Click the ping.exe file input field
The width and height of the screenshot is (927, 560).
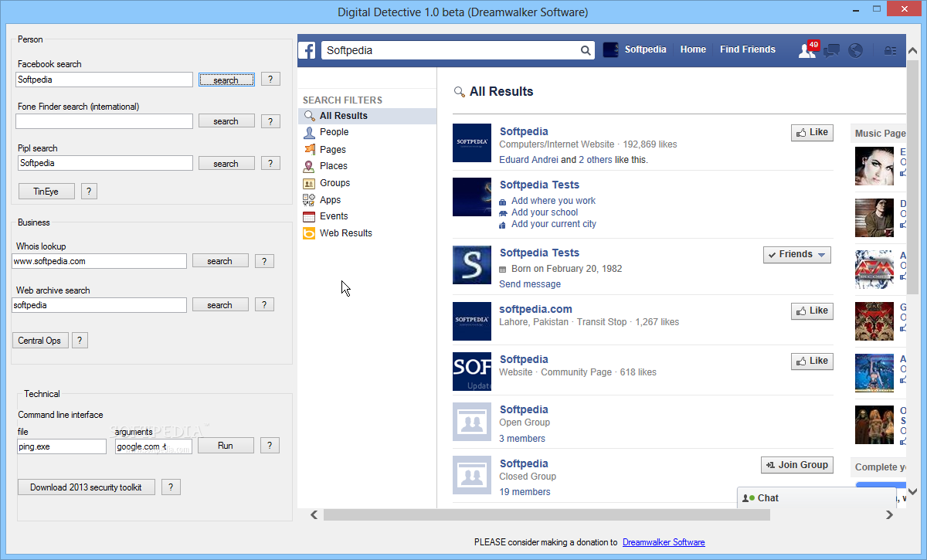click(x=62, y=446)
